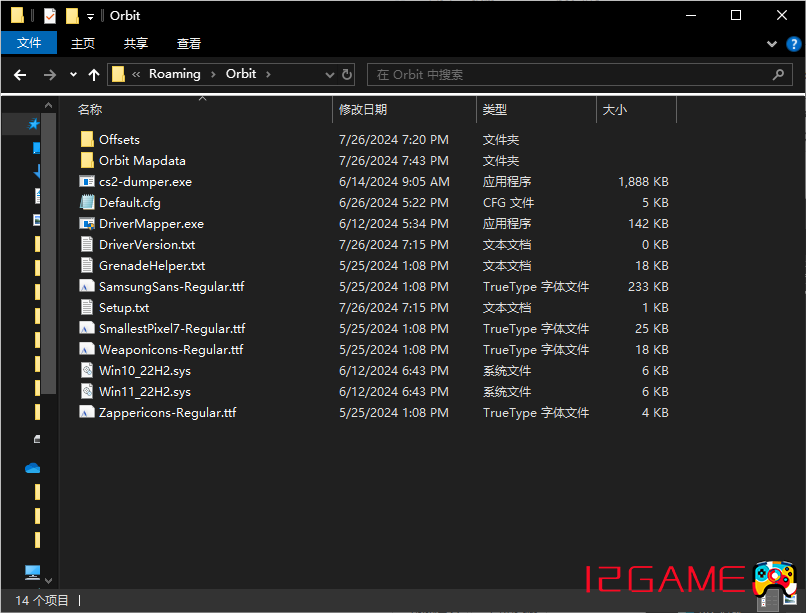806x613 pixels.
Task: Select the GrenadeHelper.txt file name
Action: tap(152, 266)
